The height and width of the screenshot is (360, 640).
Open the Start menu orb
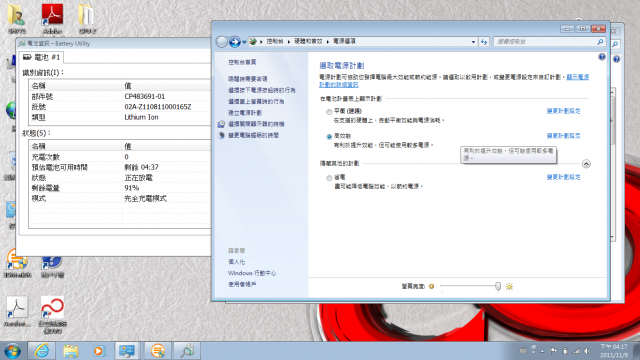pos(12,351)
